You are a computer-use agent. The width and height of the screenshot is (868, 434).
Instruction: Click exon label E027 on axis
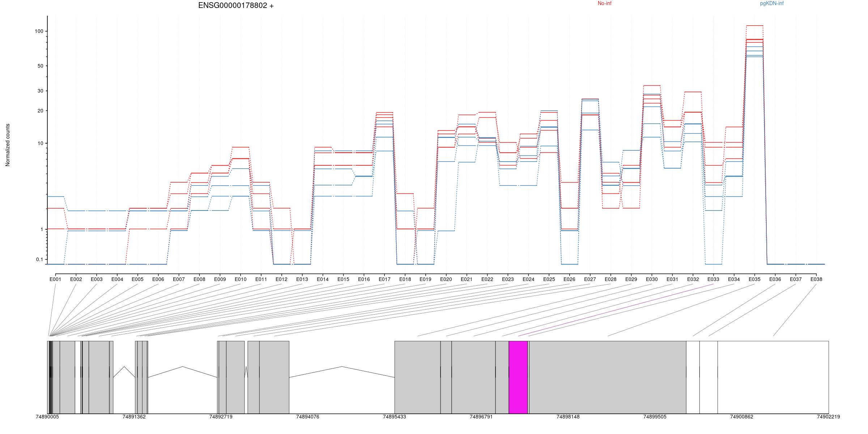(590, 279)
